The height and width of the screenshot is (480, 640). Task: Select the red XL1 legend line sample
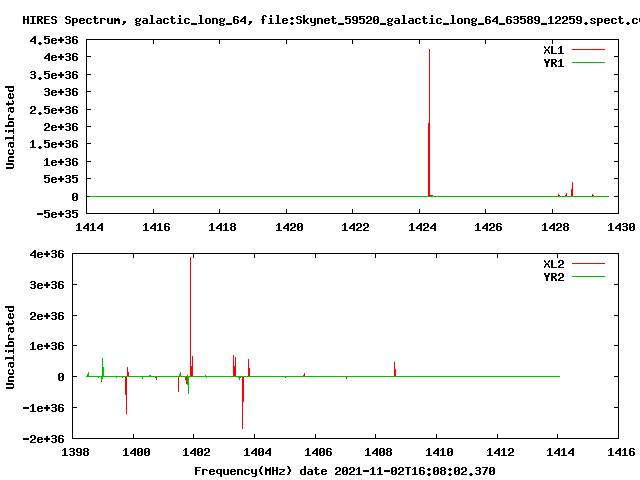(588, 50)
